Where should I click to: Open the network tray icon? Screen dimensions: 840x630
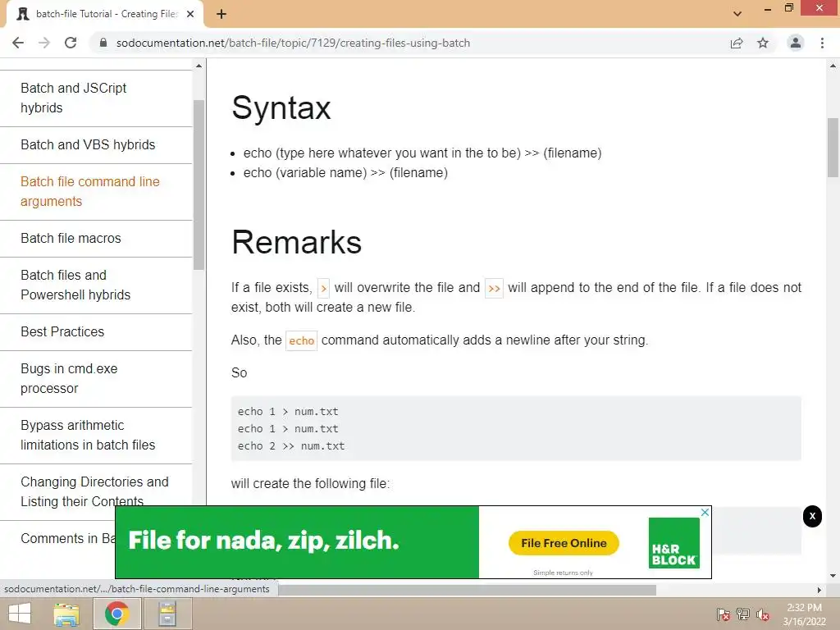coord(743,614)
